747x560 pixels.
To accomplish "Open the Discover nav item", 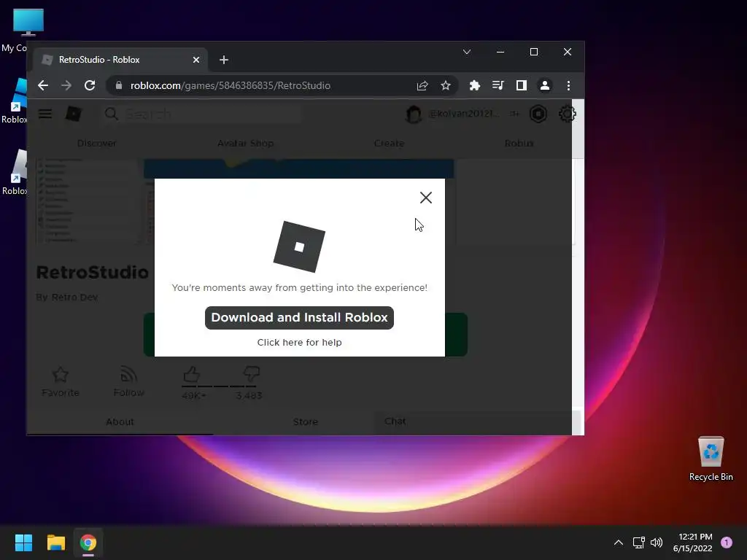I will tap(97, 144).
